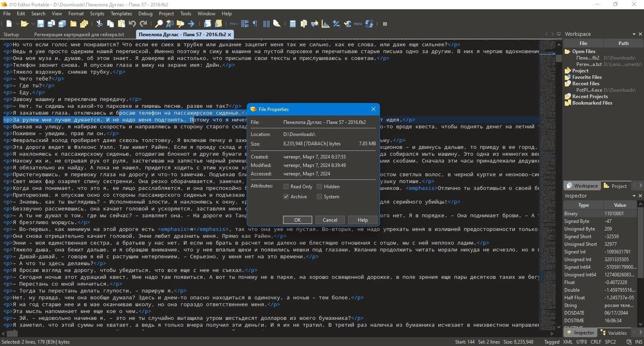Select the Favorite Files workspace folder
This screenshot has width=644, height=346.
(x=587, y=77)
